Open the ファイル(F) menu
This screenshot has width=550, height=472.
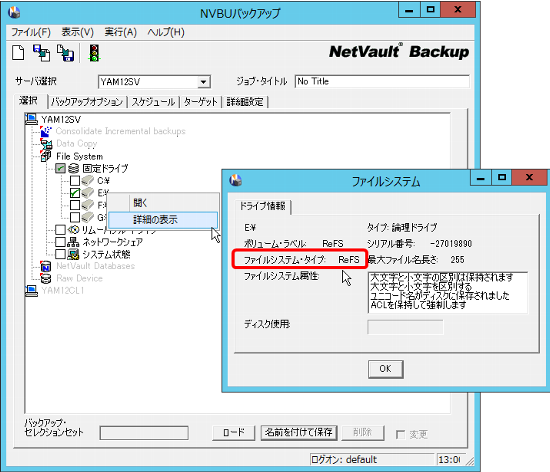pyautogui.click(x=31, y=32)
